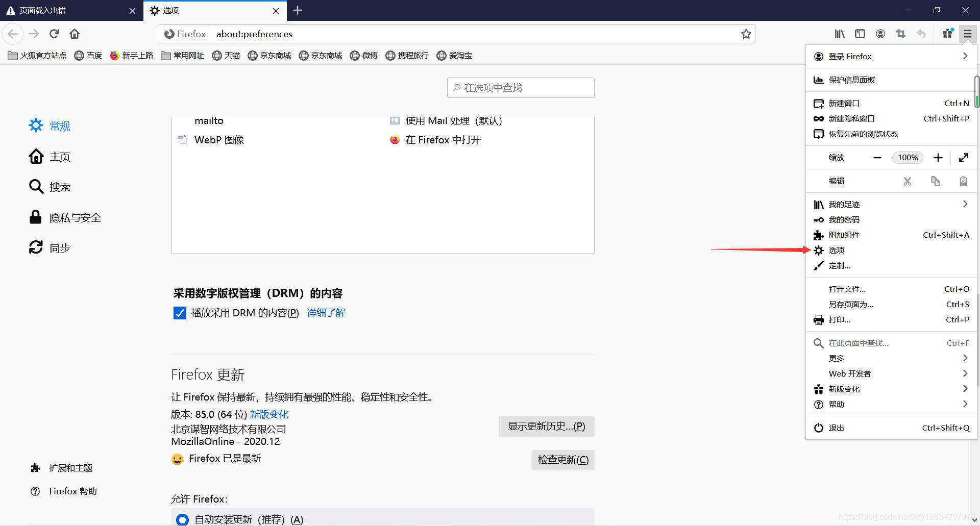Switch to the 页面载入出错 tab
Viewport: 980px width, 526px height.
point(71,11)
